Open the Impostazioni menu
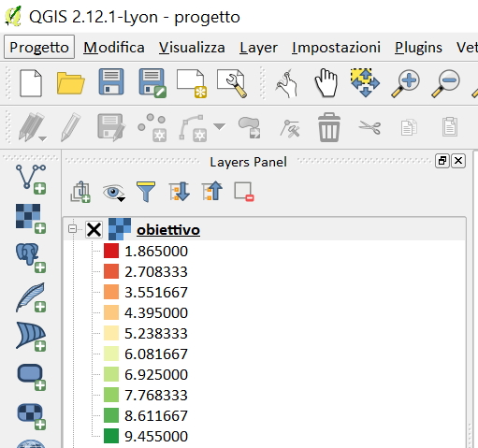478x448 pixels. pos(336,48)
